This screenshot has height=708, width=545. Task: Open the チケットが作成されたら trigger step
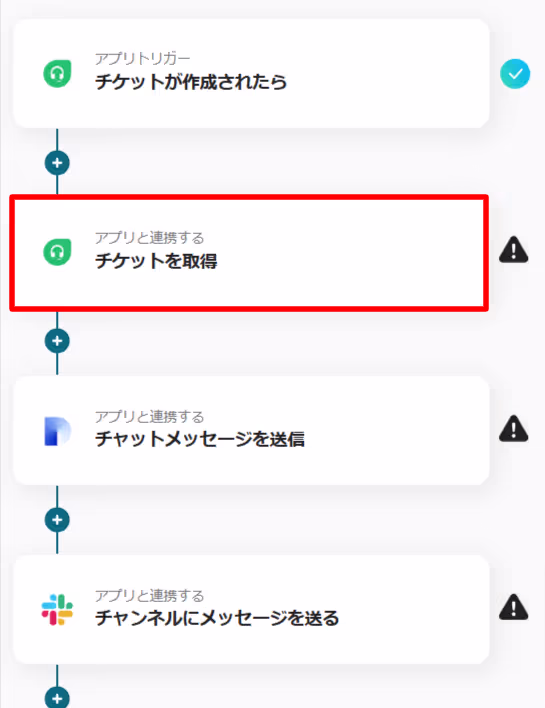(252, 74)
